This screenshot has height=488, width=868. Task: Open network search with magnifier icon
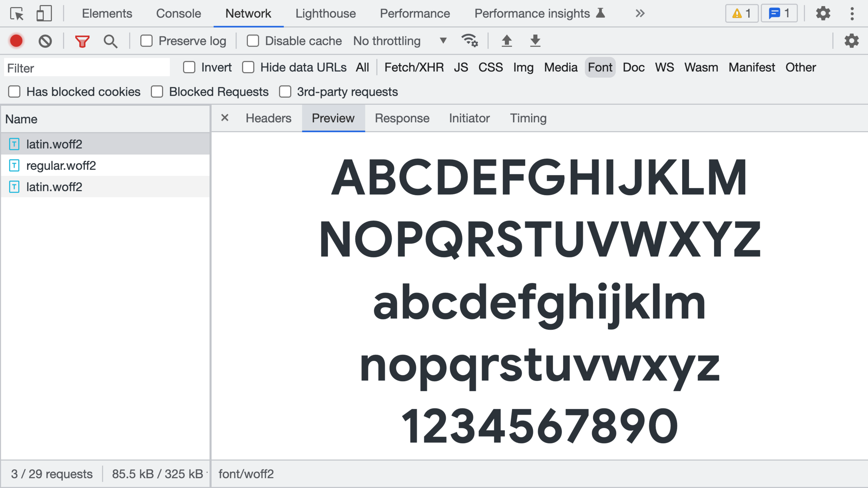click(110, 41)
